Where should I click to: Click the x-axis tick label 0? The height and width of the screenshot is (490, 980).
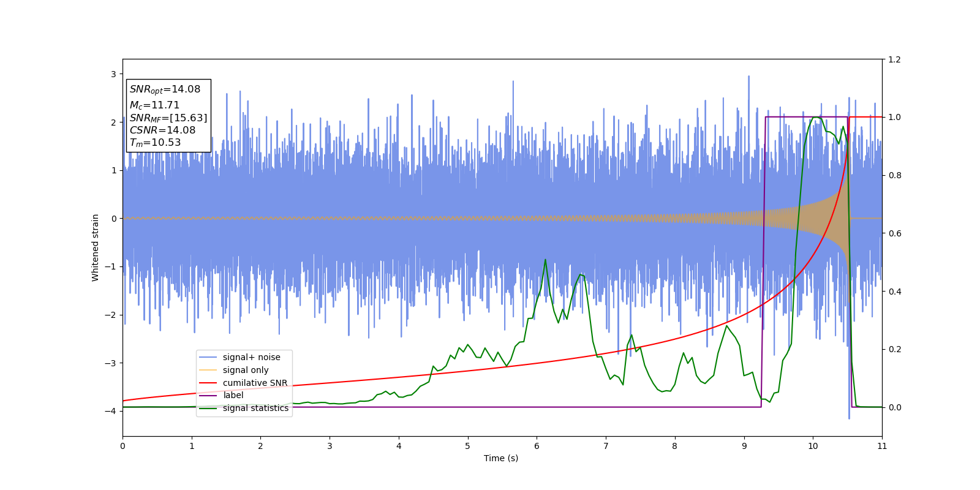click(123, 446)
